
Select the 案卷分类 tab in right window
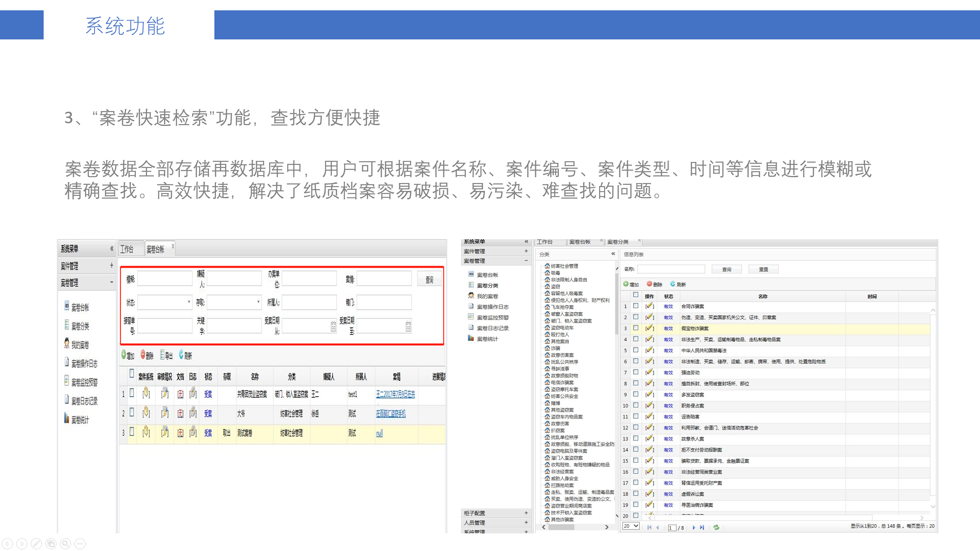point(618,242)
